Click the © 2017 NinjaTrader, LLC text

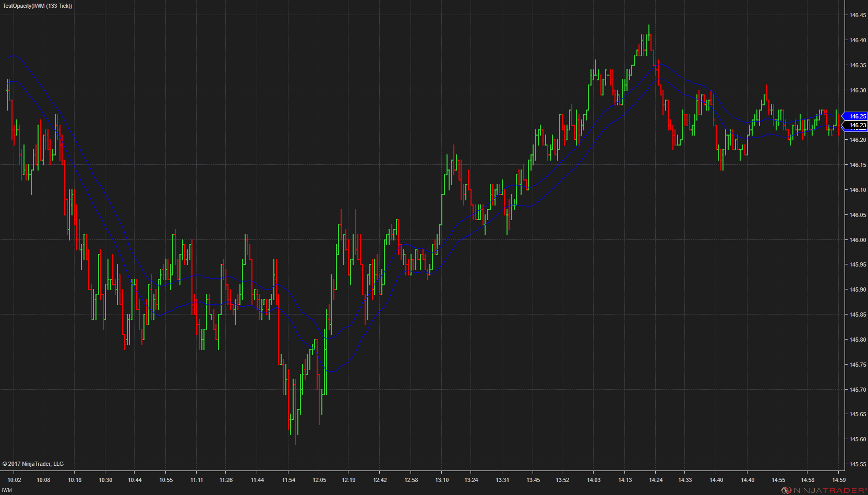(33, 464)
